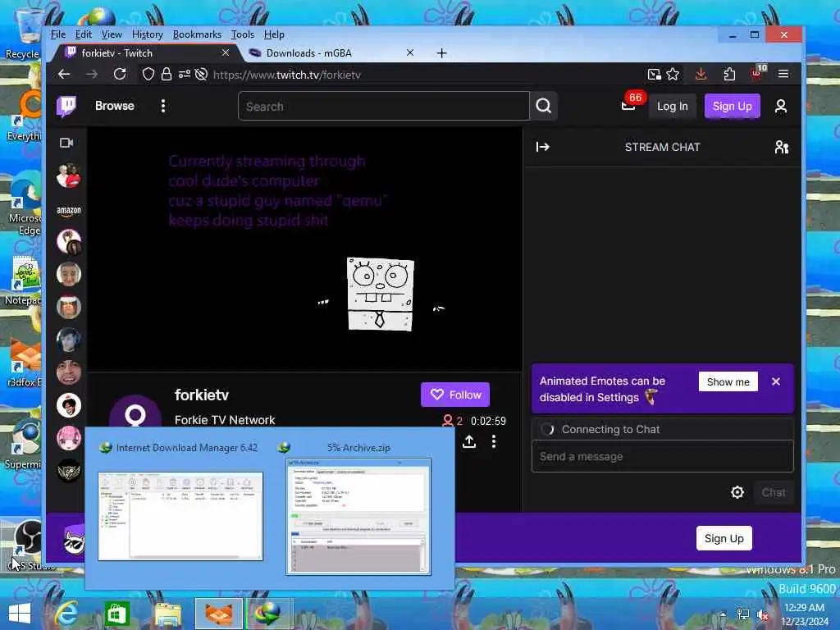Click the Browse link
Viewport: 840px width, 630px height.
(x=115, y=106)
